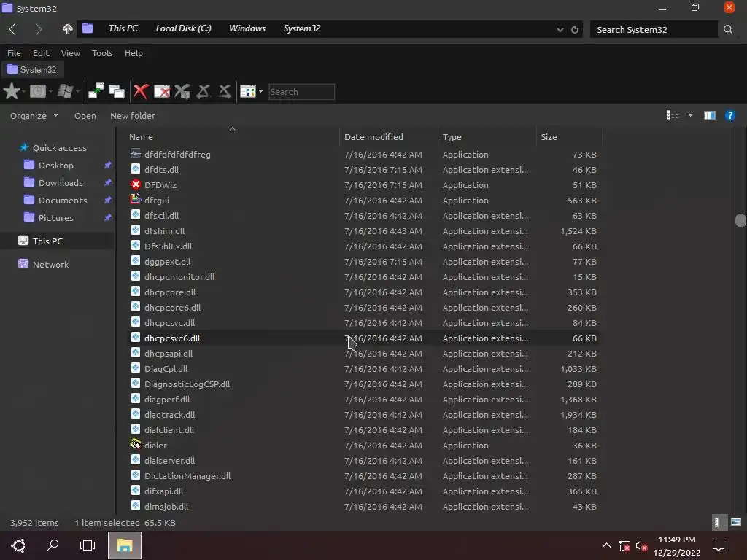The height and width of the screenshot is (560, 747).
Task: Click This PC in the address bar
Action: (123, 28)
